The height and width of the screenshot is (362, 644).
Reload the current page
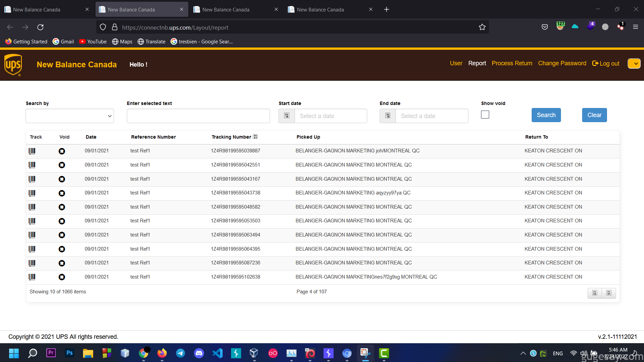click(x=40, y=27)
